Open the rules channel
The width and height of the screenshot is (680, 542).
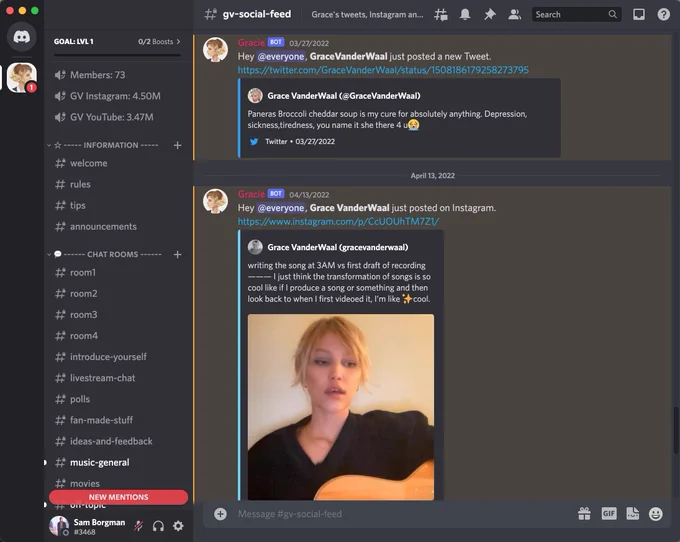117,184
